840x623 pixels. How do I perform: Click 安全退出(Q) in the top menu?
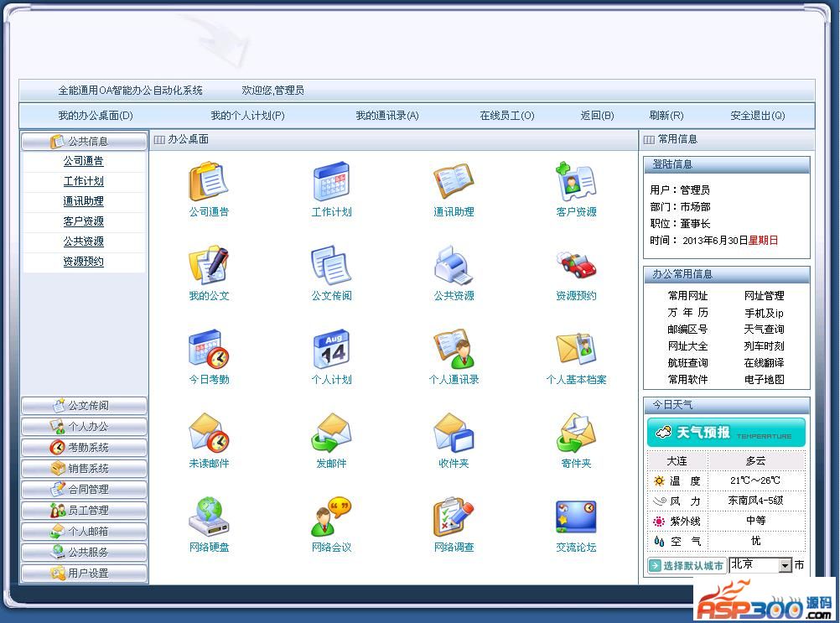(x=757, y=116)
